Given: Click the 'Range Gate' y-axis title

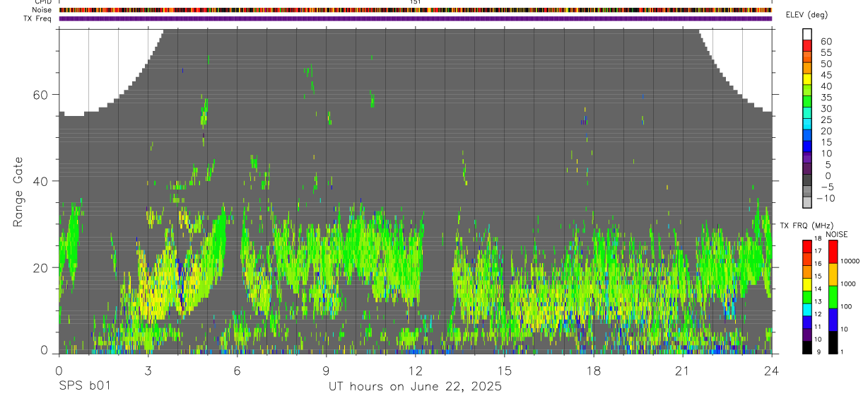Looking at the screenshot, I should [18, 192].
